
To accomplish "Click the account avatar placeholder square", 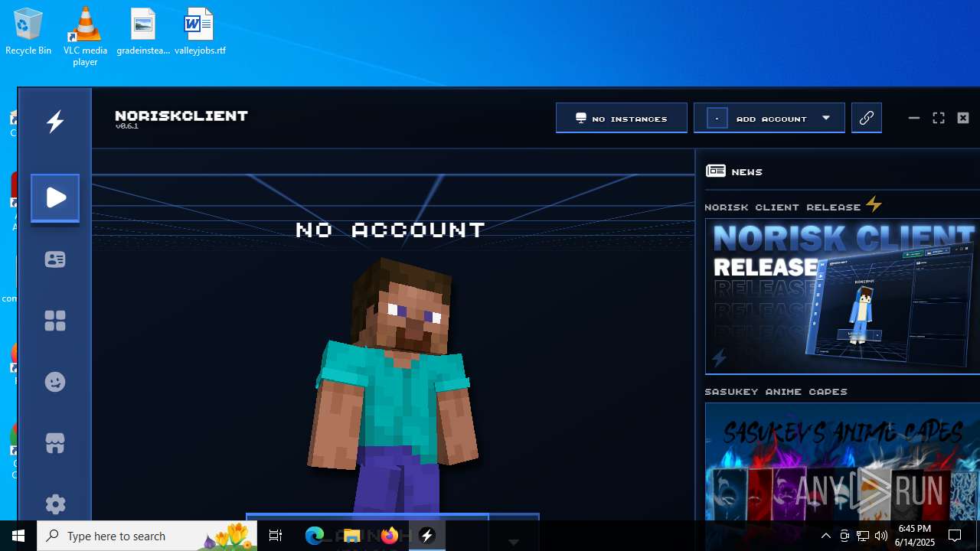I will click(x=717, y=119).
